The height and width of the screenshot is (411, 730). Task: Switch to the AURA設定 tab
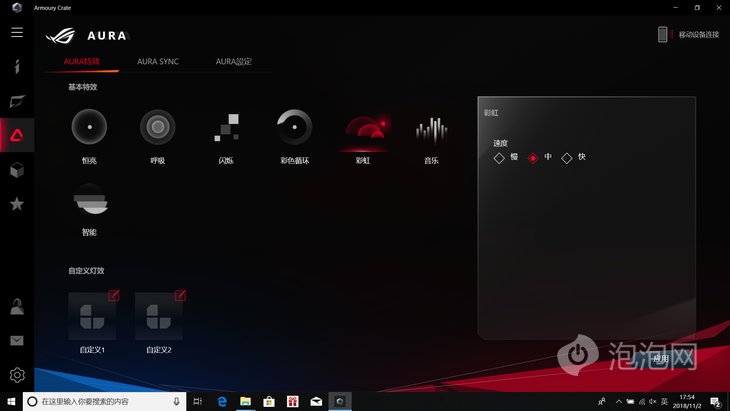[234, 61]
